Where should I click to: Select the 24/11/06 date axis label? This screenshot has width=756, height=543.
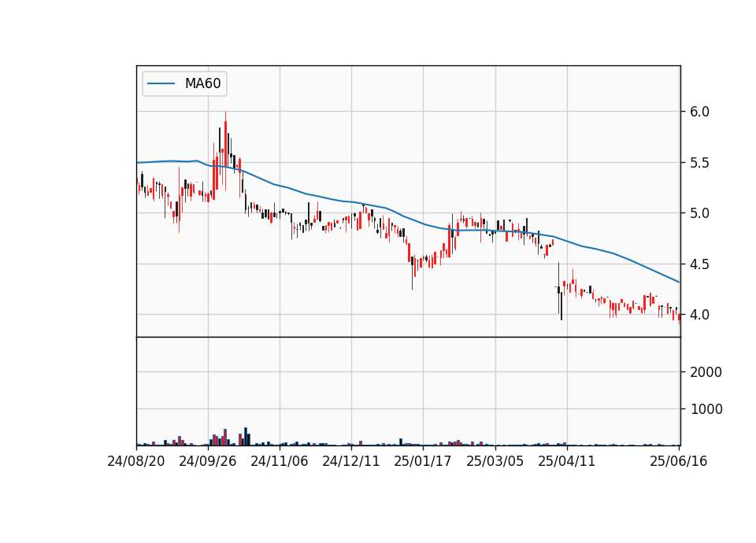click(279, 461)
